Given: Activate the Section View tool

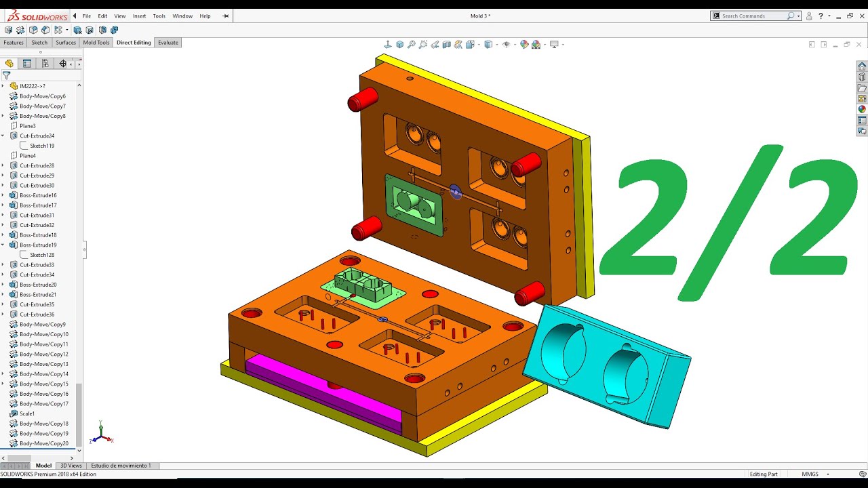Looking at the screenshot, I should coord(446,45).
